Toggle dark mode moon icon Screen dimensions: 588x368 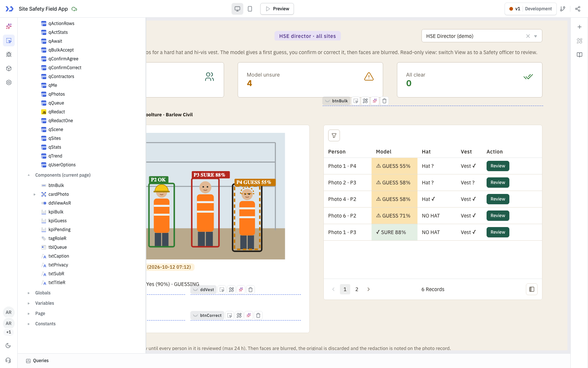8,346
